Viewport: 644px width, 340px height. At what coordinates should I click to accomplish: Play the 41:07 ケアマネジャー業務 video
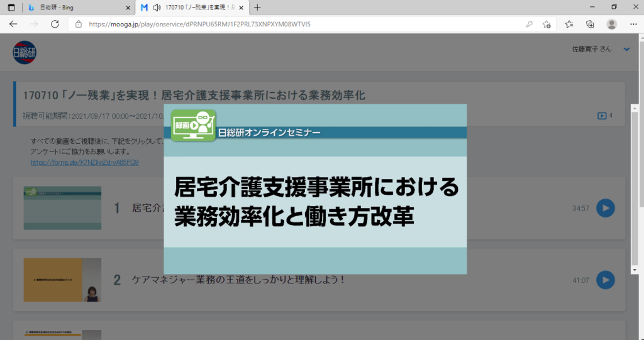tap(605, 280)
